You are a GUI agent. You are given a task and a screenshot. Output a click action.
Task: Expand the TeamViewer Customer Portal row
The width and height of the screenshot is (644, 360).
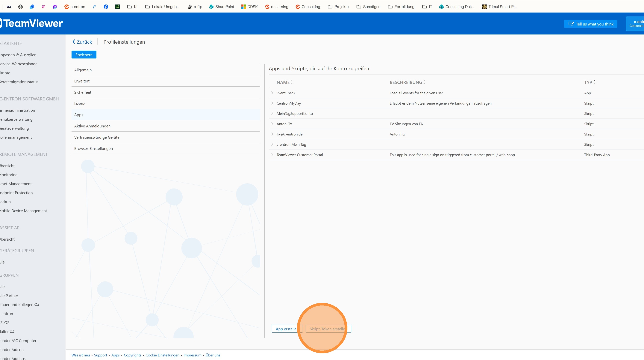click(272, 155)
